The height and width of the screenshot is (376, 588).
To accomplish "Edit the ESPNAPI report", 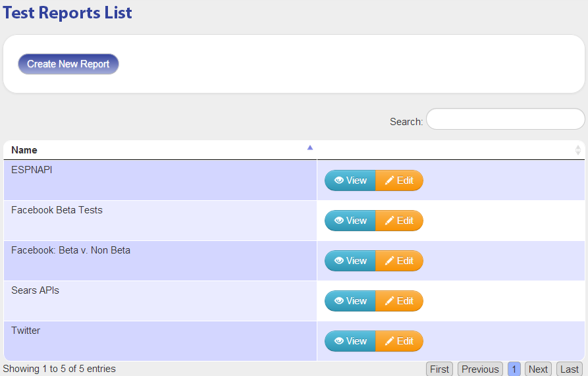I will click(400, 180).
